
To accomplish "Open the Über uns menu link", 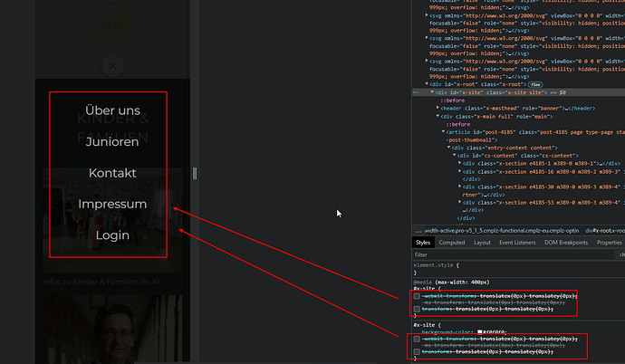I will click(x=112, y=110).
